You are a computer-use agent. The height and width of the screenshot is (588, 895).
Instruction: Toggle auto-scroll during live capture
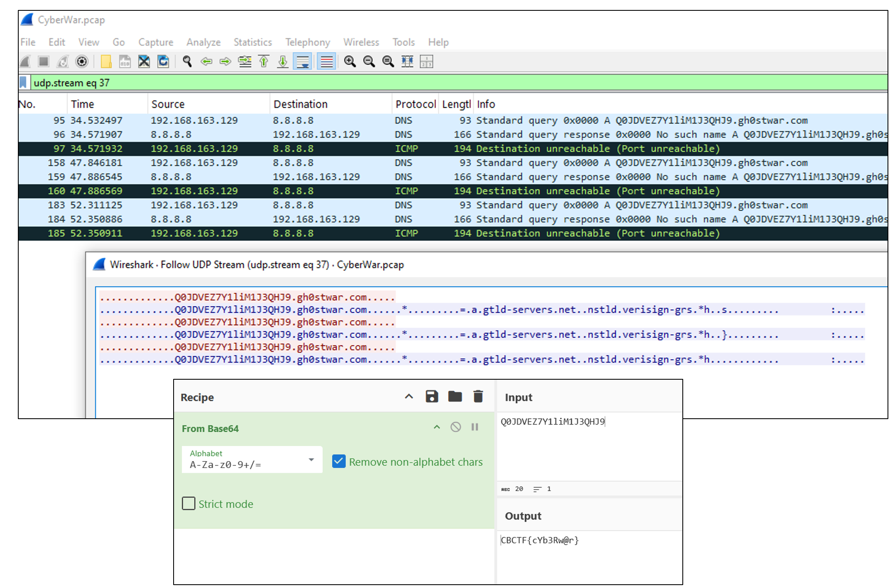point(303,62)
